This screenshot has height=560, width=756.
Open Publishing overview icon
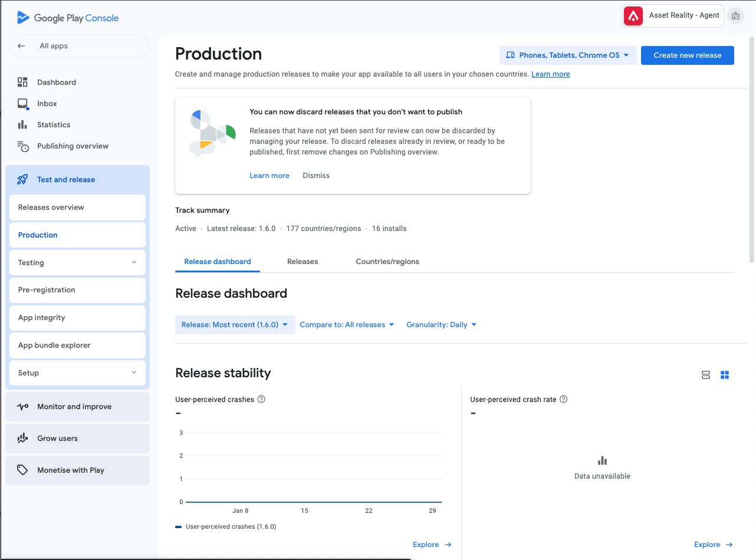pos(23,146)
